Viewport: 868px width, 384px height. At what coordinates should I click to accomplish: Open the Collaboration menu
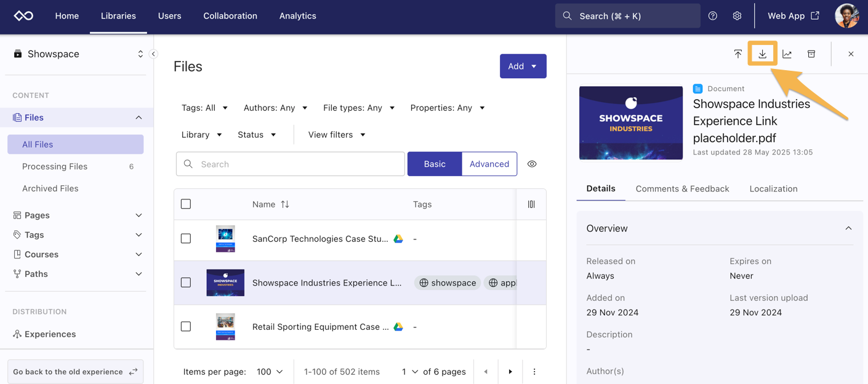[230, 16]
